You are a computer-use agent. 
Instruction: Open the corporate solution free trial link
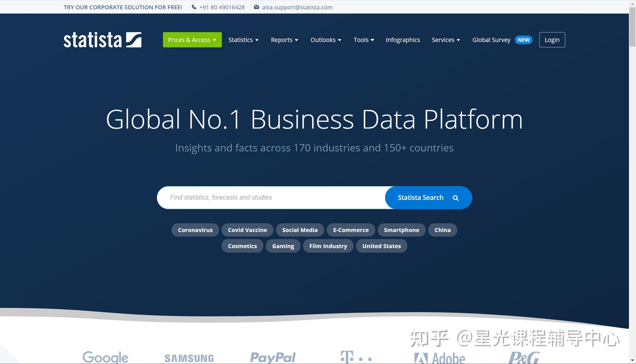[x=123, y=7]
